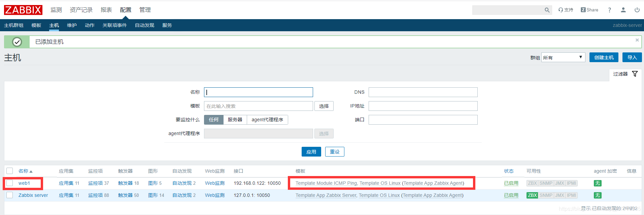Close the 已添加主机 success message
644x215 pixels.
click(x=637, y=40)
